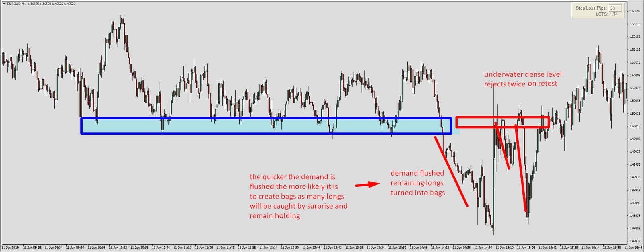The width and height of the screenshot is (644, 252).
Task: Click the 1.50115 price axis label
Action: (635, 62)
